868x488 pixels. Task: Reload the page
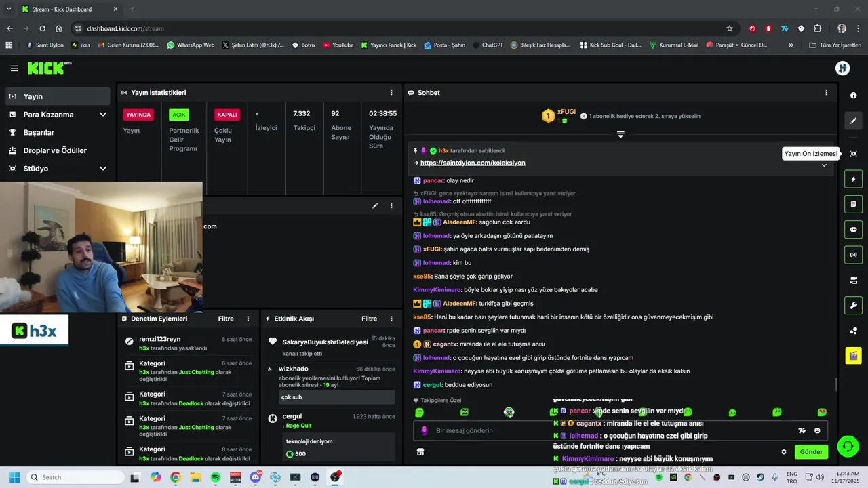tap(43, 28)
